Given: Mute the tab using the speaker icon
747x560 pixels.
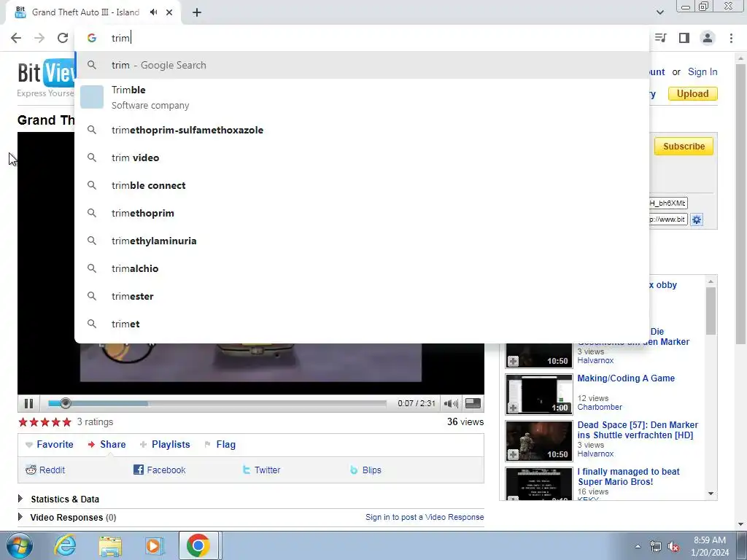Looking at the screenshot, I should (153, 12).
